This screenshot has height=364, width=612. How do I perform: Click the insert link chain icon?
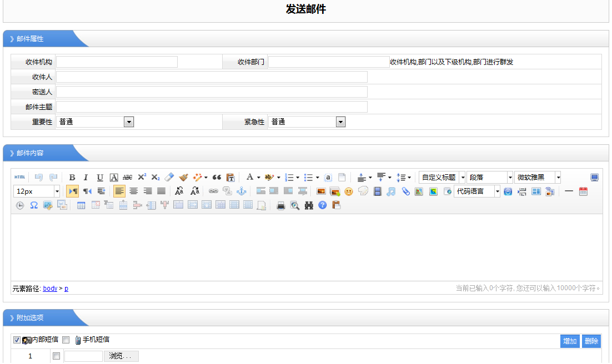click(213, 191)
